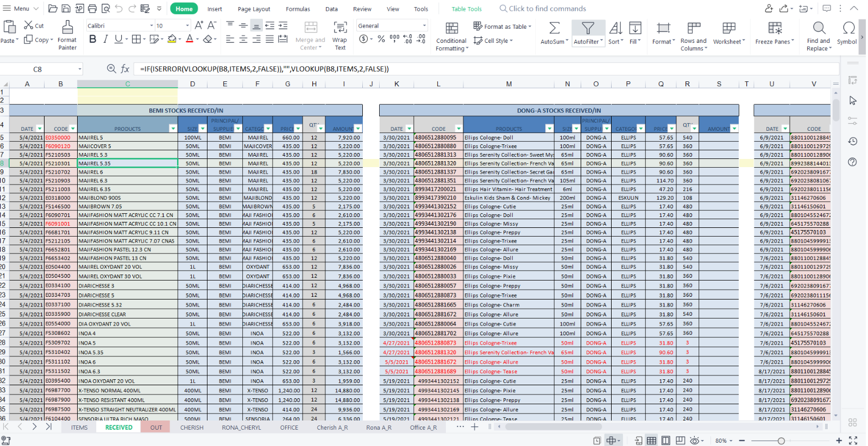868x446 pixels.
Task: Open the DATE filter dropdown in the BEMI table
Action: click(x=39, y=129)
